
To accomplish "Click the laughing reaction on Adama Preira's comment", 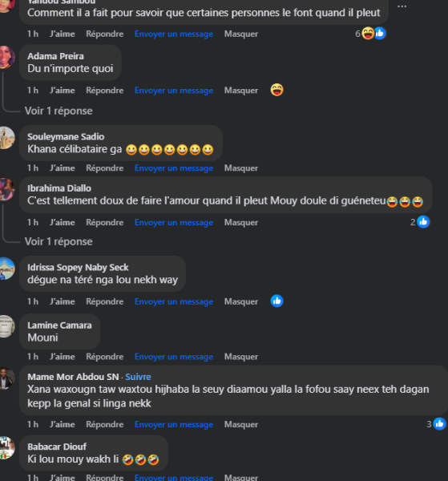I will click(x=277, y=90).
